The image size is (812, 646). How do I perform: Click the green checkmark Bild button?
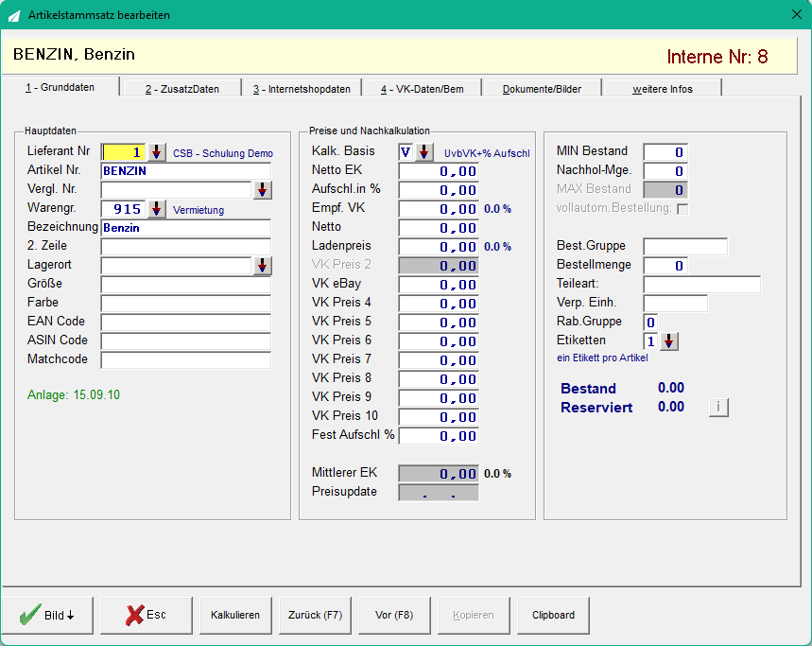[47, 615]
